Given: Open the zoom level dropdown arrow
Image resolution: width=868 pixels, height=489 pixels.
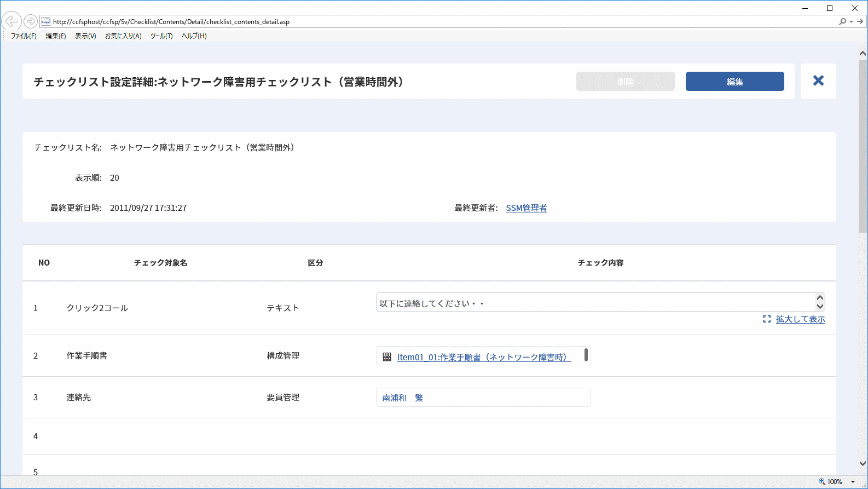Looking at the screenshot, I should [853, 482].
